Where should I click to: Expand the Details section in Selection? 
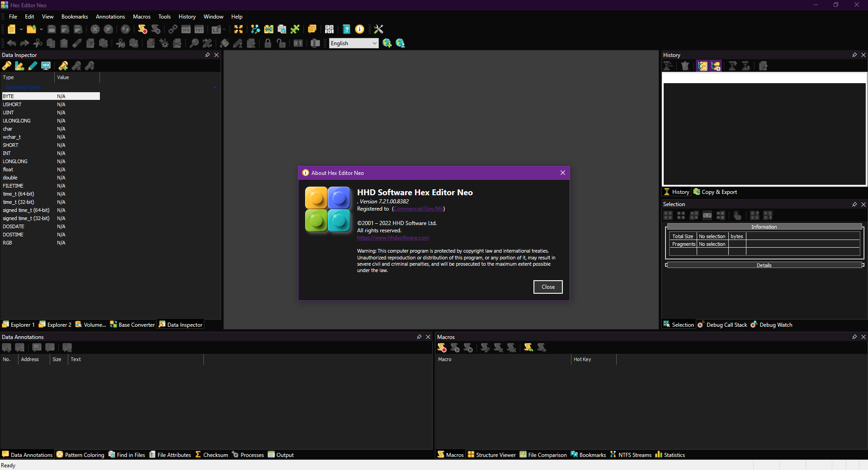(x=764, y=265)
